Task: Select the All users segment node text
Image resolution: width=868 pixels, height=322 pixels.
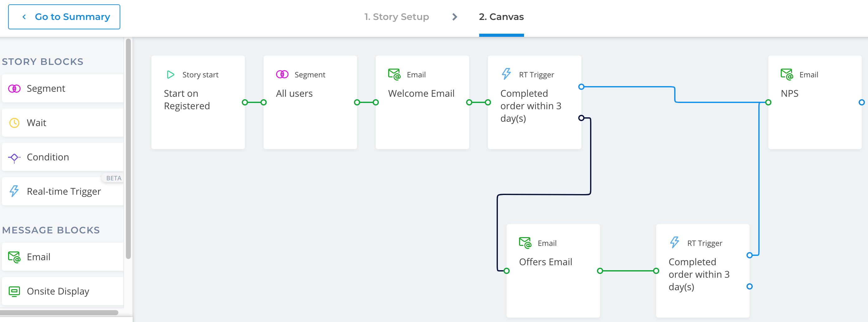Action: pyautogui.click(x=294, y=94)
